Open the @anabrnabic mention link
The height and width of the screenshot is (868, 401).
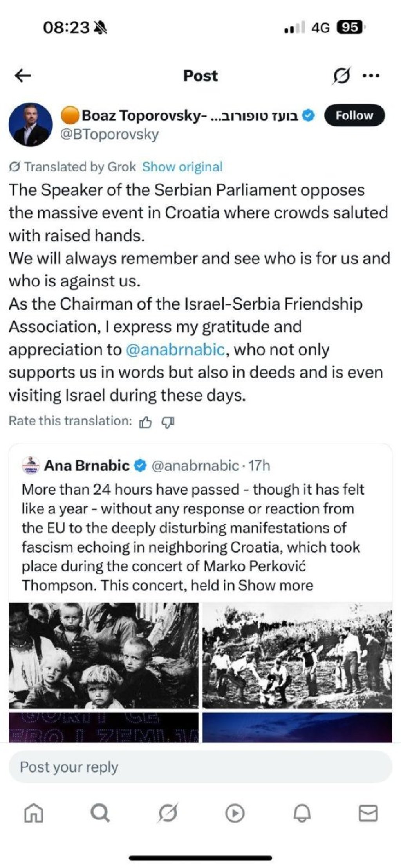(x=175, y=349)
